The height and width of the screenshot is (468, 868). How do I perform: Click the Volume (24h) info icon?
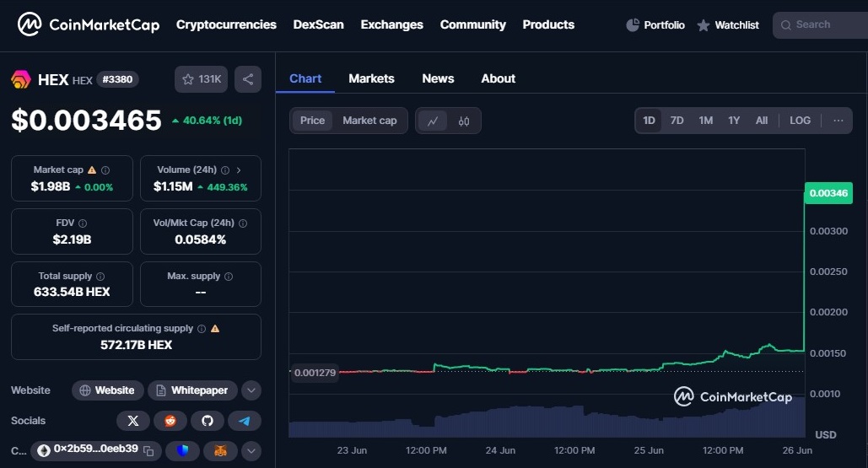click(x=225, y=170)
